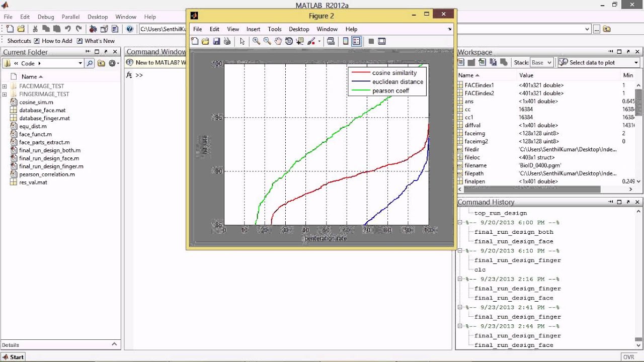
Task: Open current directory path dropdown arrow
Action: coord(587,29)
